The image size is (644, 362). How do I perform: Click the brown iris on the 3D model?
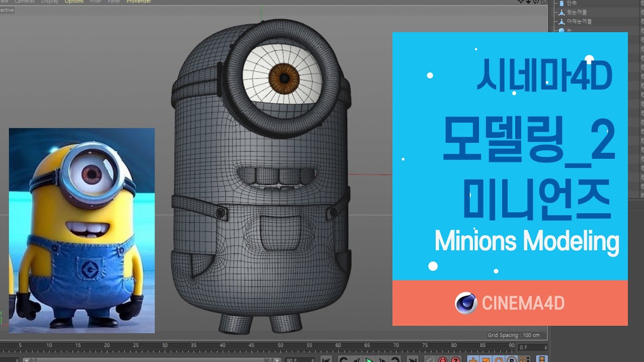pos(284,78)
